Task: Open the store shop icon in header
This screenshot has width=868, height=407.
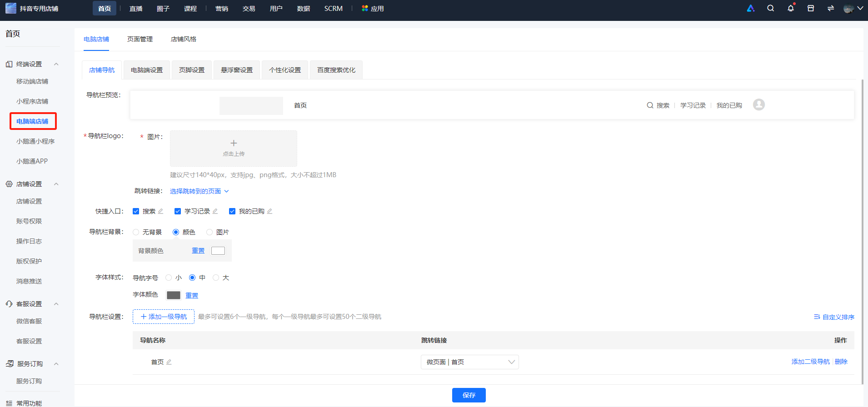Action: click(811, 8)
